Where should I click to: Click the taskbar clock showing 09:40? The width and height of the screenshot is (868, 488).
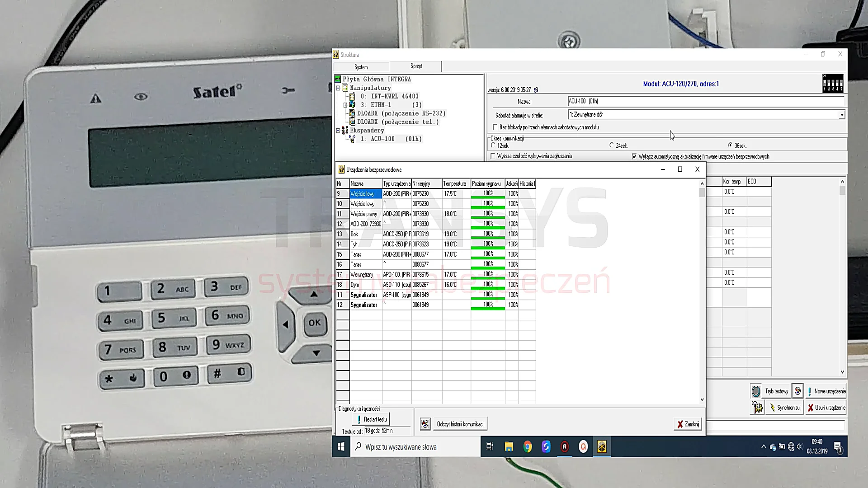(817, 446)
